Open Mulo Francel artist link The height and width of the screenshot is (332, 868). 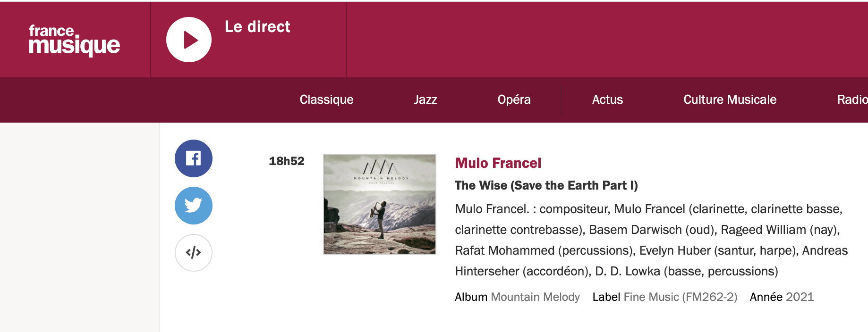pos(498,163)
